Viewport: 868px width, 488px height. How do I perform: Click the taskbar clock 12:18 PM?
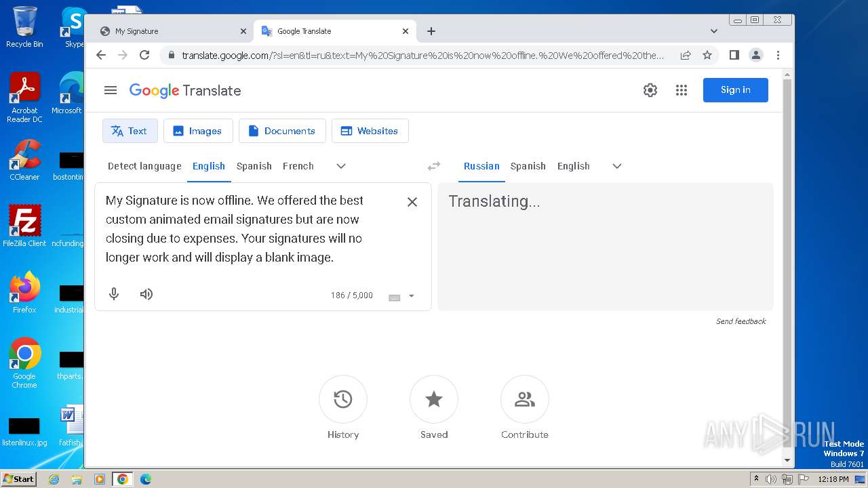[833, 479]
